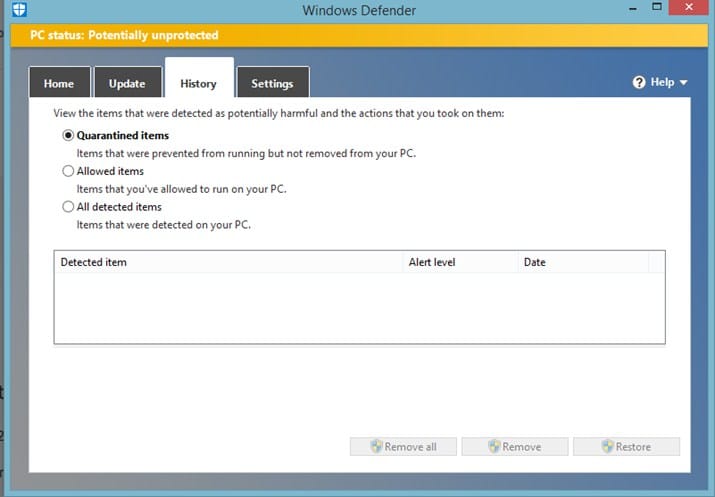The height and width of the screenshot is (497, 715).
Task: Click the Help question mark icon
Action: coord(639,83)
